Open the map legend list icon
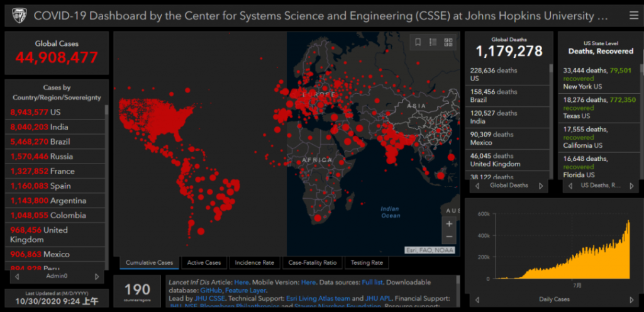Screen dimensions: 644x312 (x=433, y=42)
